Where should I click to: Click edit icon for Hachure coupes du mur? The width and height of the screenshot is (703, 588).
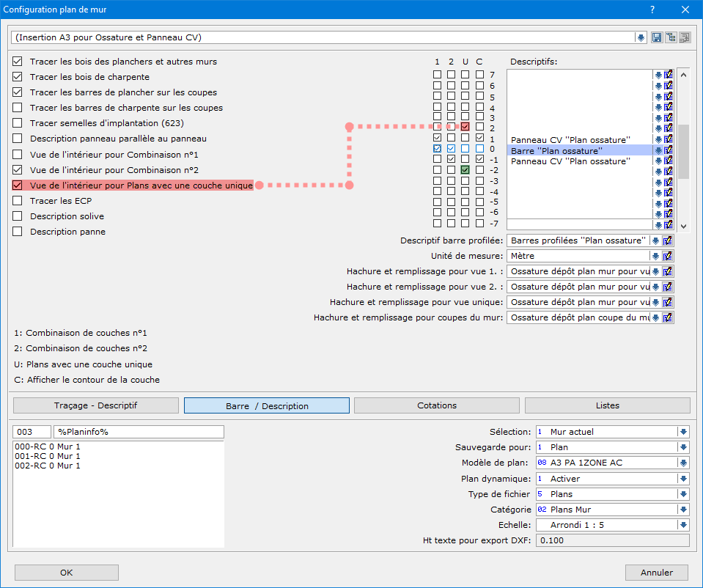(669, 317)
